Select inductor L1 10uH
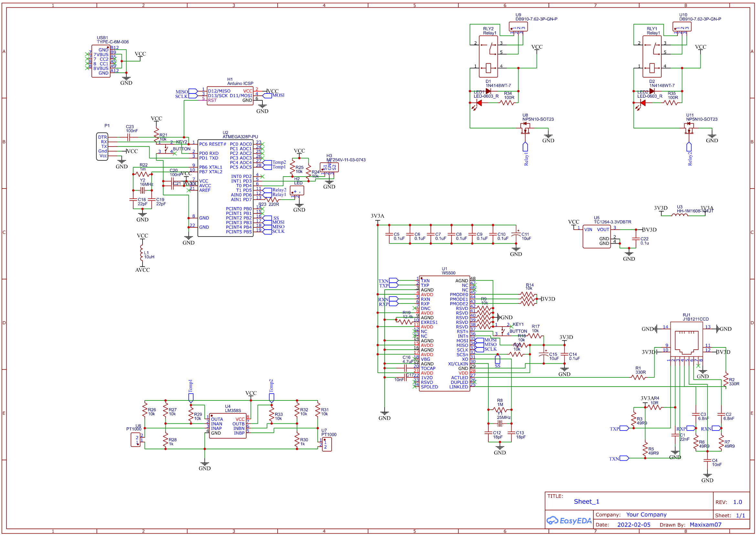 coord(142,253)
